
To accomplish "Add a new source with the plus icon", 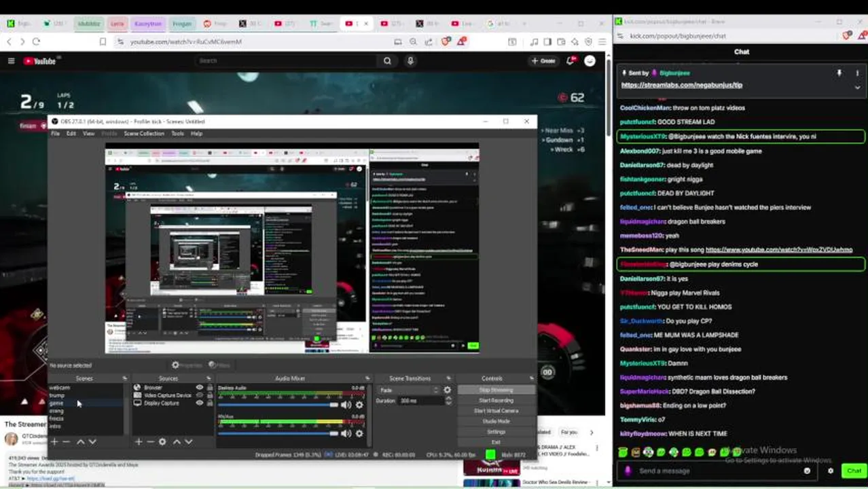I will pos(139,441).
